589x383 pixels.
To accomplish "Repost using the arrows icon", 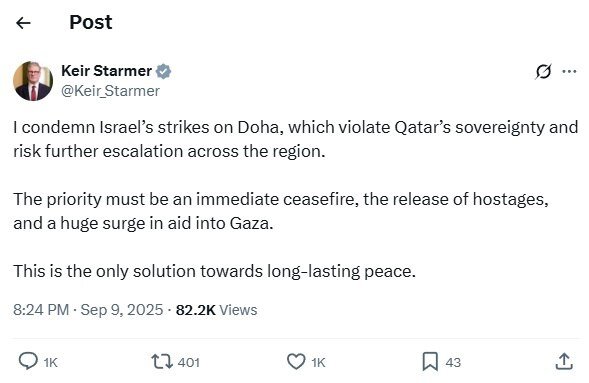I will (162, 362).
